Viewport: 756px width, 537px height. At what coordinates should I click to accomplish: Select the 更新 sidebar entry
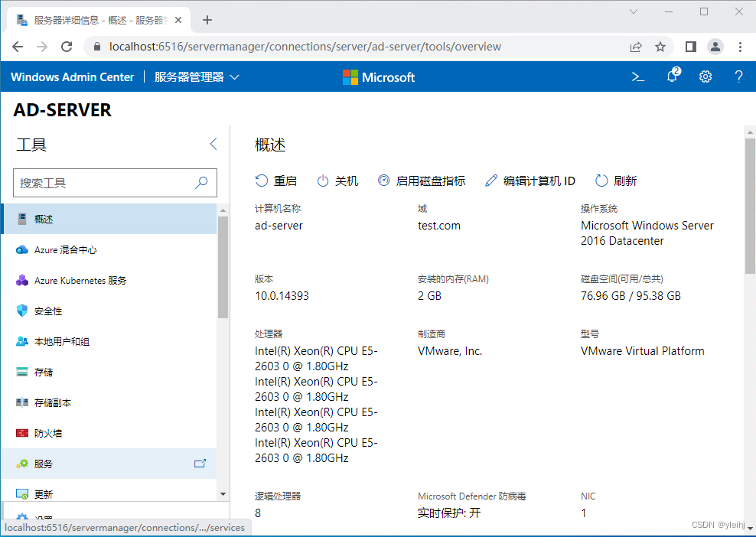42,493
